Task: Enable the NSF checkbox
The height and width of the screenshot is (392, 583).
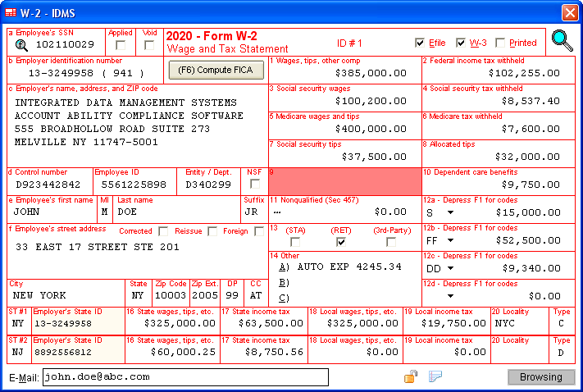Action: pos(255,184)
